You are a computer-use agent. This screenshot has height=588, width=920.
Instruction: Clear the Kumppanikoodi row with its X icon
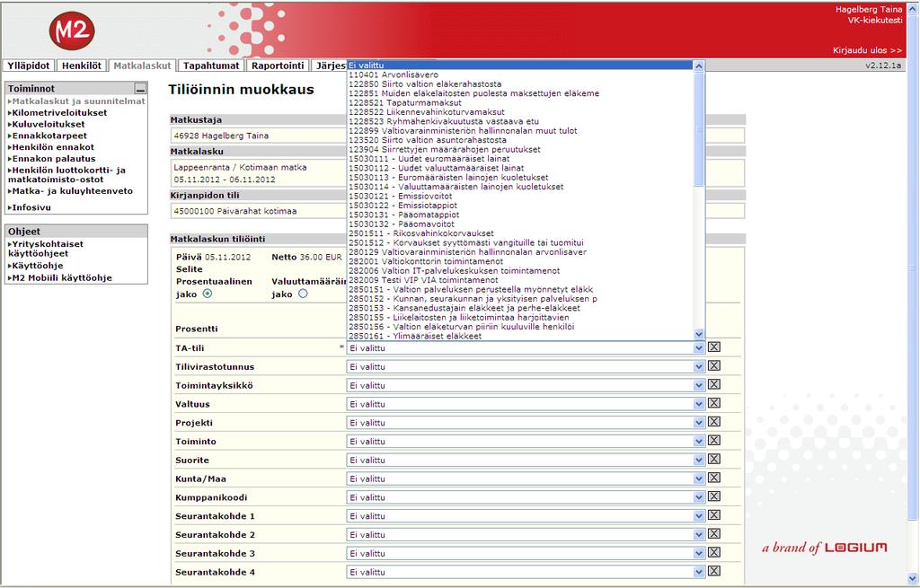[x=714, y=496]
